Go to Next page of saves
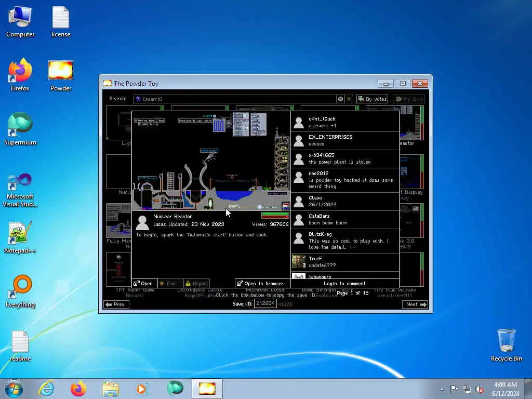 (415, 304)
